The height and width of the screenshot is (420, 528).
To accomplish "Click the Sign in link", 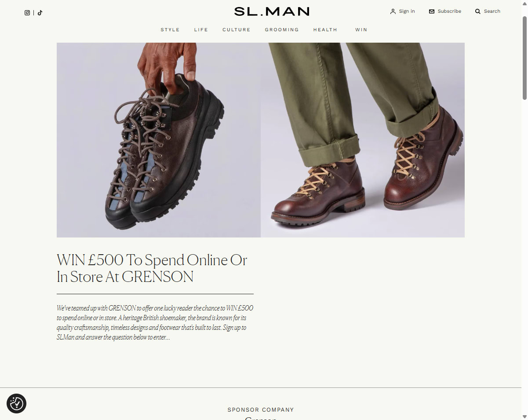I will (407, 11).
